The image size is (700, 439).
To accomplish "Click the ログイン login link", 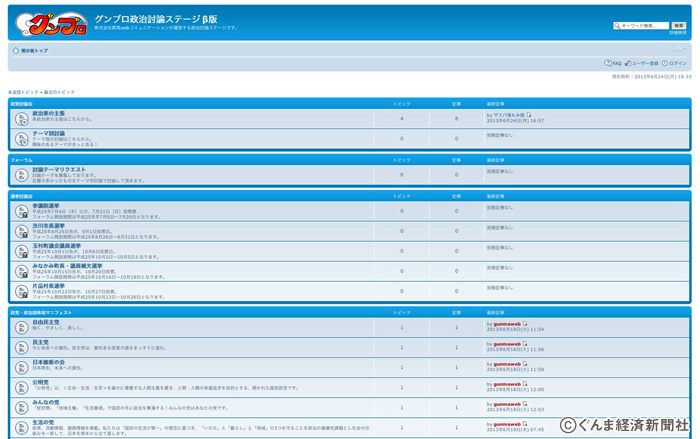I will click(x=675, y=63).
